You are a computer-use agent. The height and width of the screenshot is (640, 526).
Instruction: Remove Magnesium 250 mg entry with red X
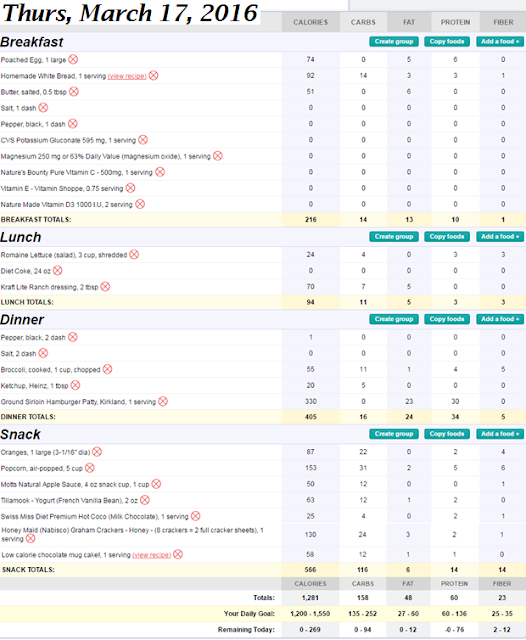218,156
